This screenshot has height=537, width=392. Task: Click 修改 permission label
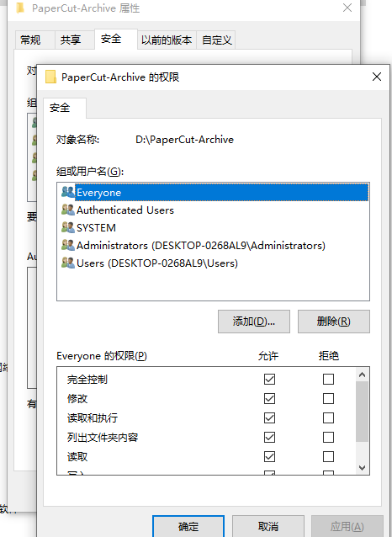(x=77, y=399)
